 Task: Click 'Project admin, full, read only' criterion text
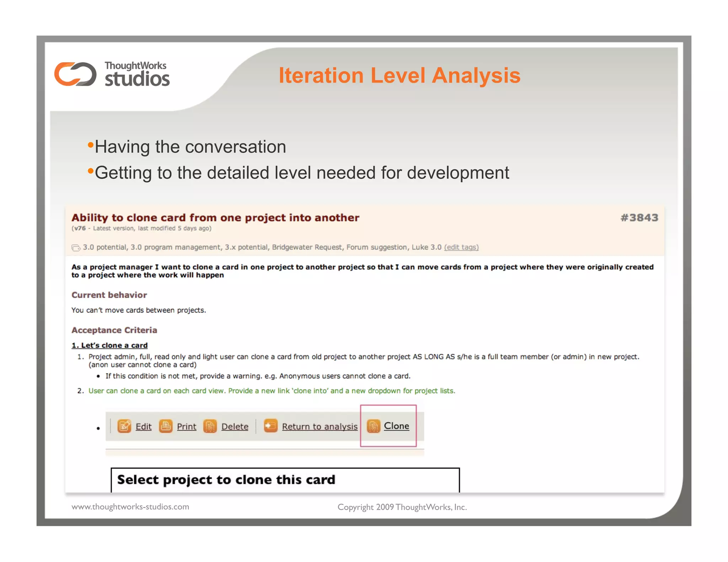[x=364, y=361]
